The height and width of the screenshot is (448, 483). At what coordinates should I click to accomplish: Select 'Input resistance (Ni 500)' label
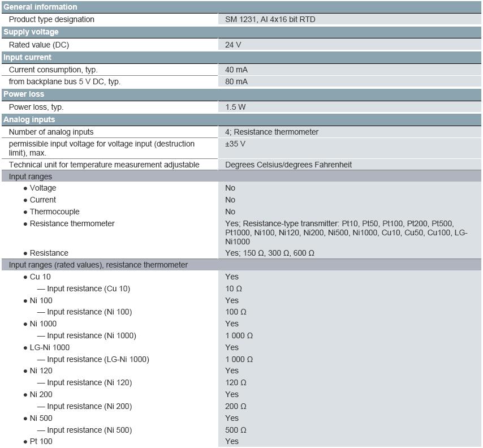click(85, 430)
